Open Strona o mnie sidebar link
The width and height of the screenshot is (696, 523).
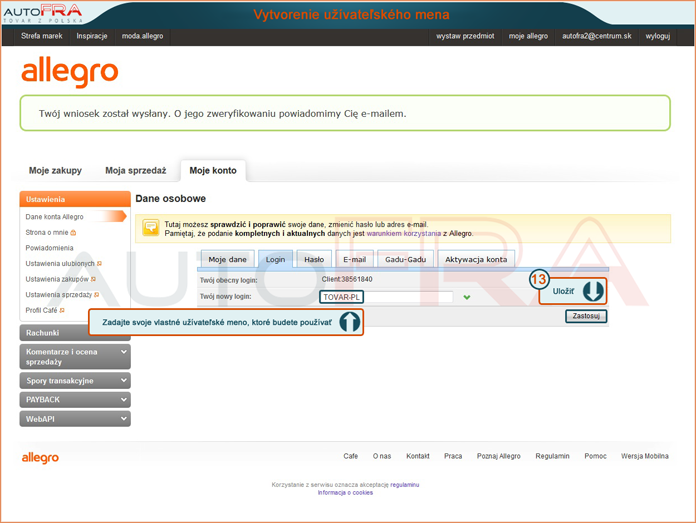point(47,233)
